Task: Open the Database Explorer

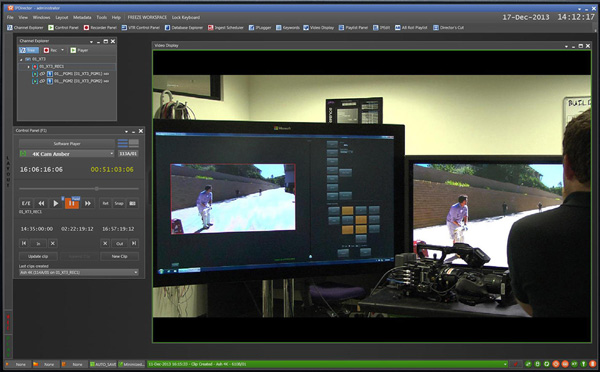Action: coord(184,28)
